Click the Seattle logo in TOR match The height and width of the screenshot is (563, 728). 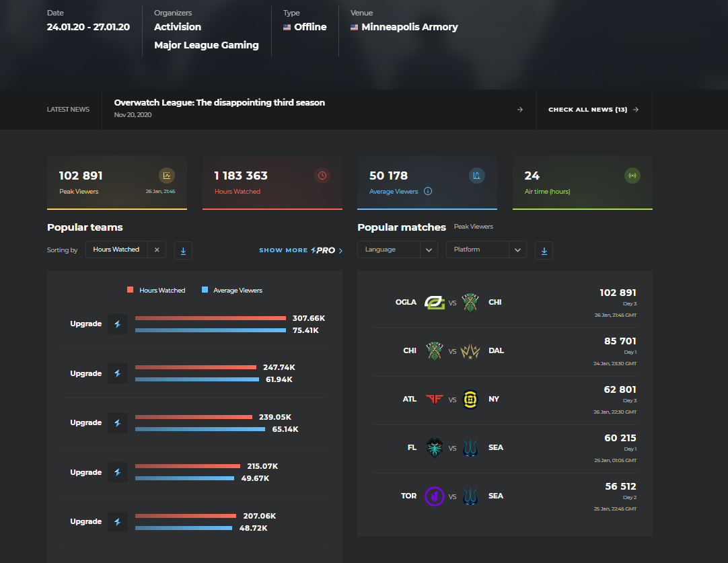470,496
